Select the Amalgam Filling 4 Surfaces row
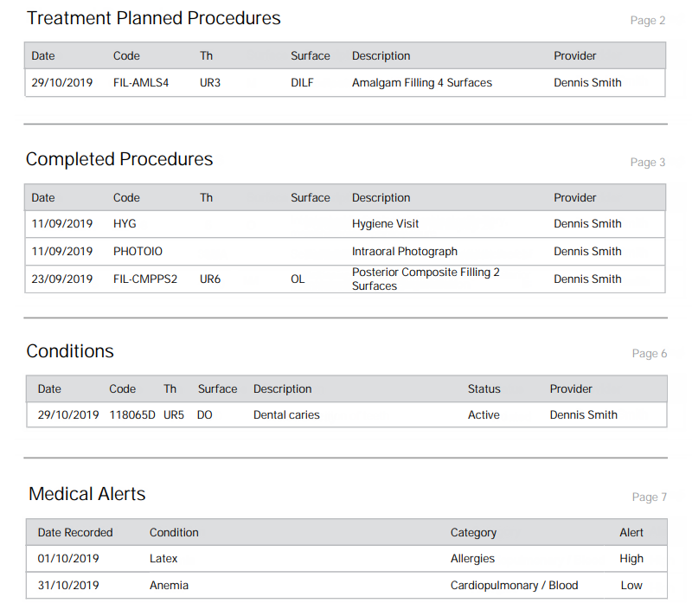Image resolution: width=692 pixels, height=616 pixels. 345,82
